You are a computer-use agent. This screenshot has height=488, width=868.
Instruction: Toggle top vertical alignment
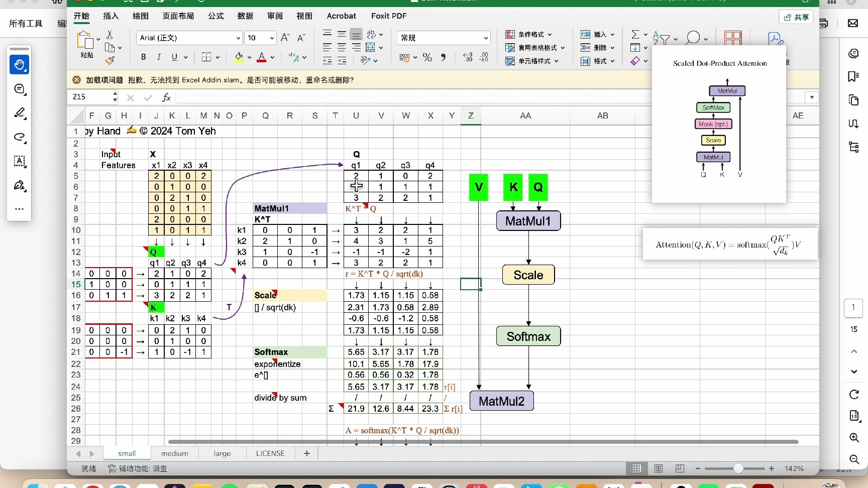tap(327, 34)
